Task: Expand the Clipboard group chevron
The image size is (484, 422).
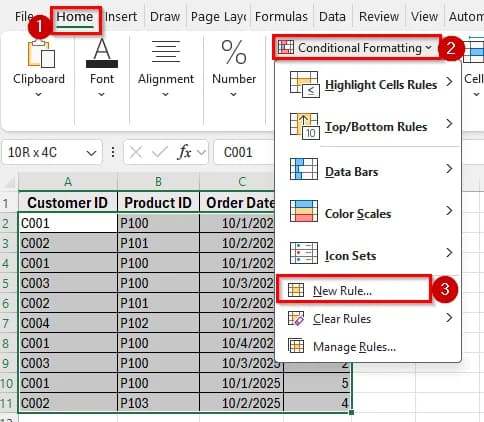Action: click(x=39, y=94)
